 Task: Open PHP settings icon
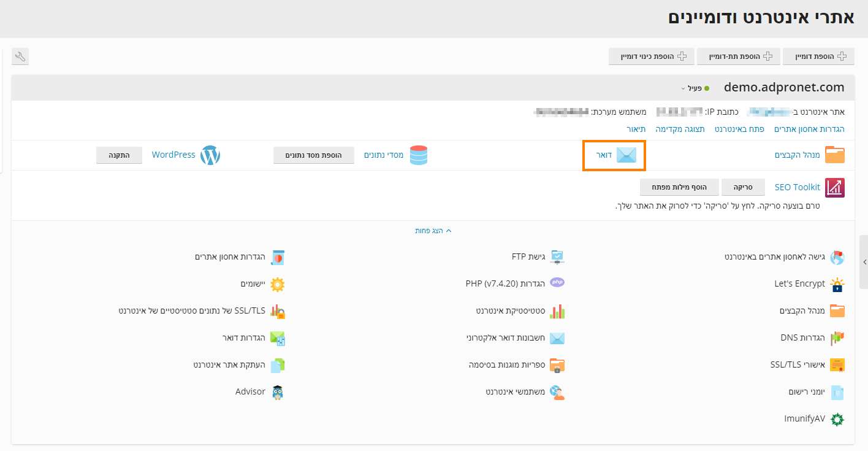click(x=557, y=283)
